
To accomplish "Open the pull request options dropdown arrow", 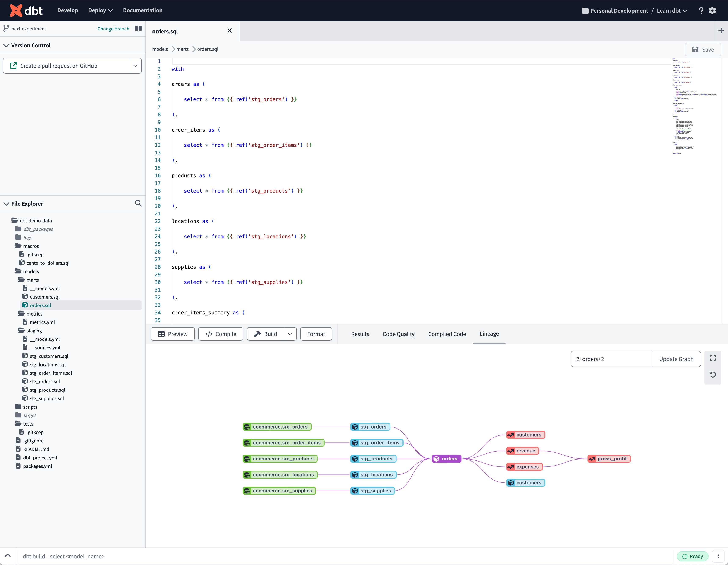I will pyautogui.click(x=135, y=66).
